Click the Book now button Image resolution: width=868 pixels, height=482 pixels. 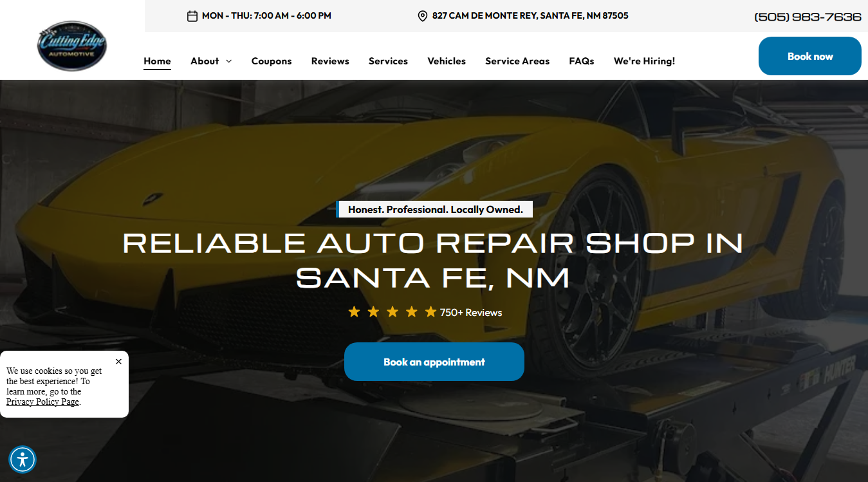pyautogui.click(x=810, y=56)
